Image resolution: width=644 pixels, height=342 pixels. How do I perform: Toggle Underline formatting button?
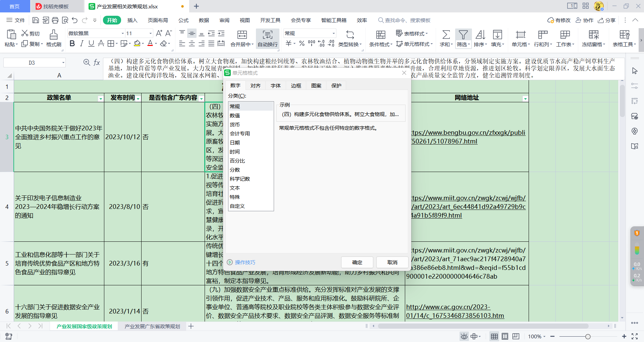91,44
